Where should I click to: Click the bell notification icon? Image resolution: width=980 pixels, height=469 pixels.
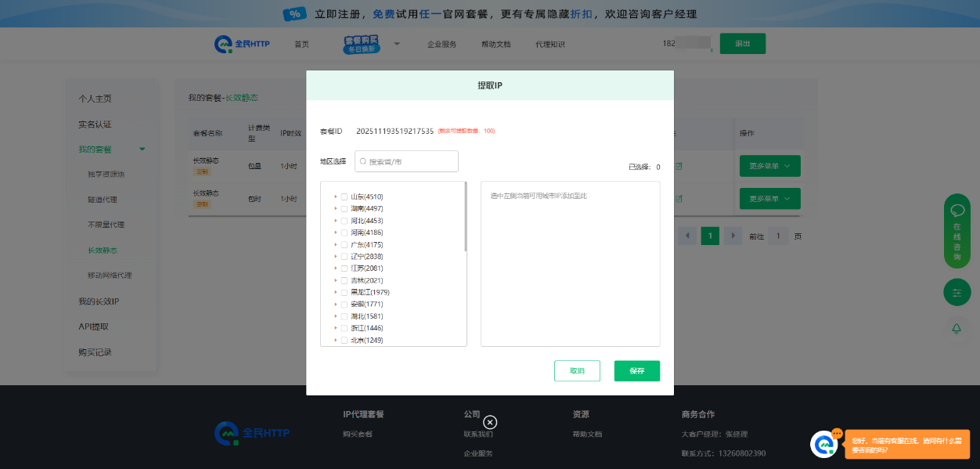(x=957, y=329)
